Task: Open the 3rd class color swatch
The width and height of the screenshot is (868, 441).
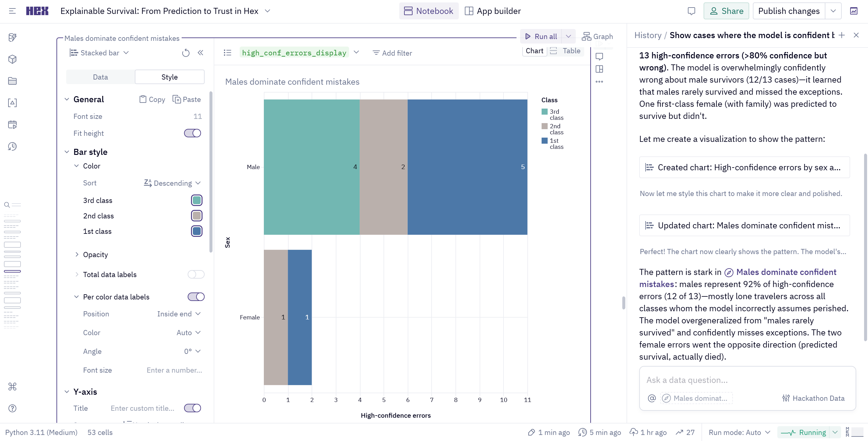Action: [x=196, y=200]
